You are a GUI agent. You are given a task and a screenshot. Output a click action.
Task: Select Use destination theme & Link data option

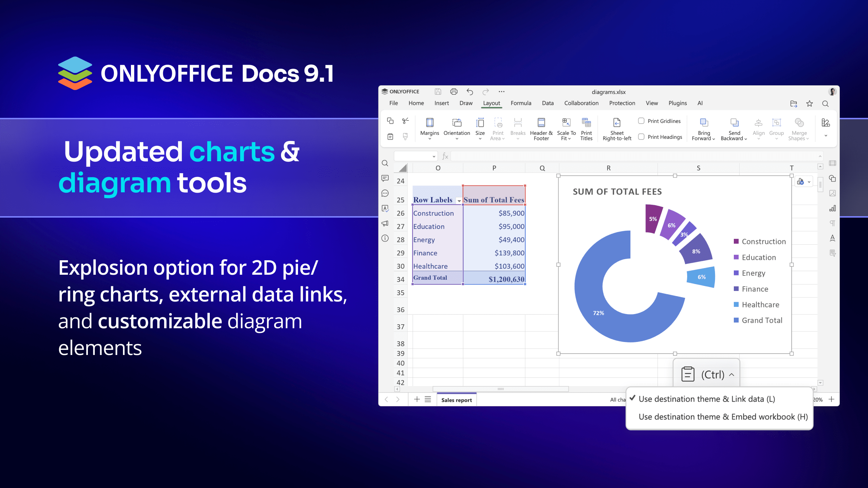click(706, 399)
